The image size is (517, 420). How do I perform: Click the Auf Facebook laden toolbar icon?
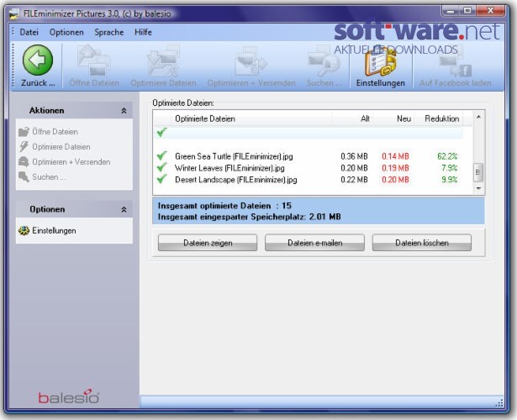pyautogui.click(x=456, y=63)
